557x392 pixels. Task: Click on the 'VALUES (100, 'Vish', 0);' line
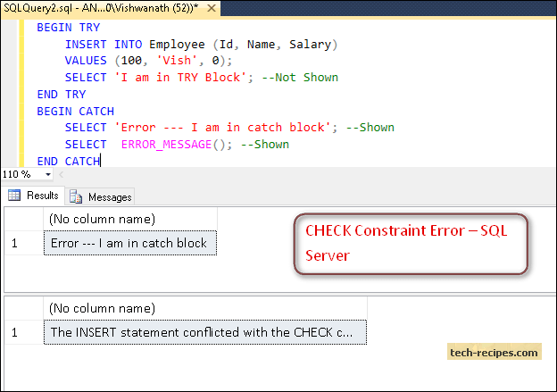[148, 61]
